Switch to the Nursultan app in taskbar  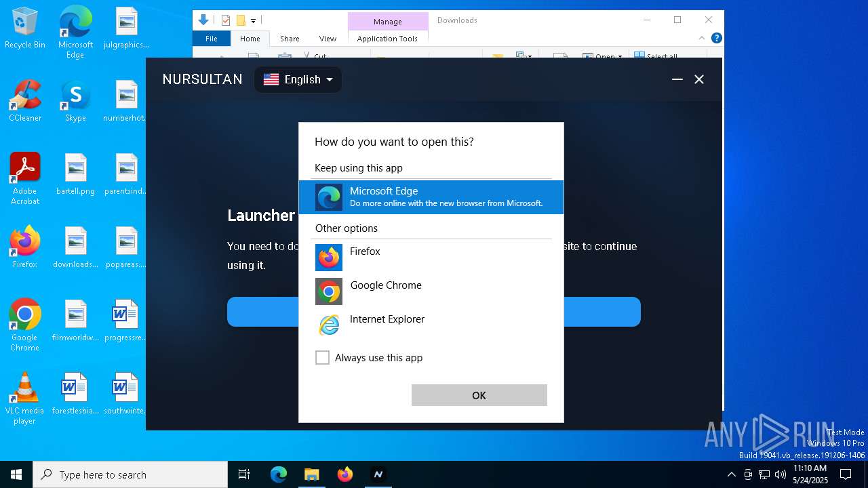(378, 474)
